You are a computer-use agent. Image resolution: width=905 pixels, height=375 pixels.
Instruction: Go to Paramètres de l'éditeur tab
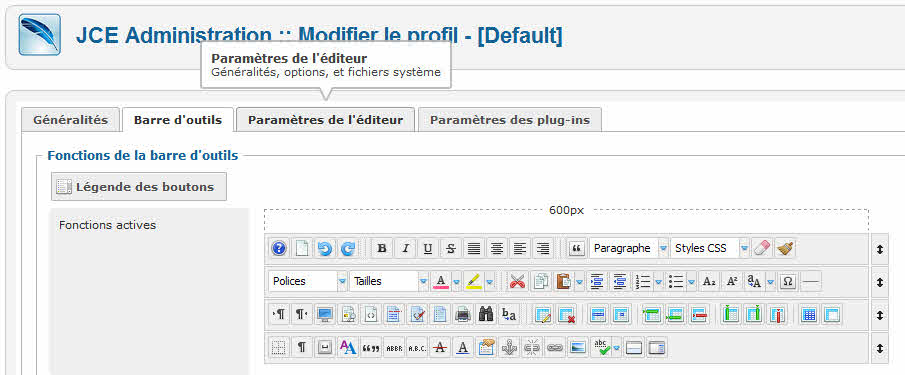pos(325,120)
